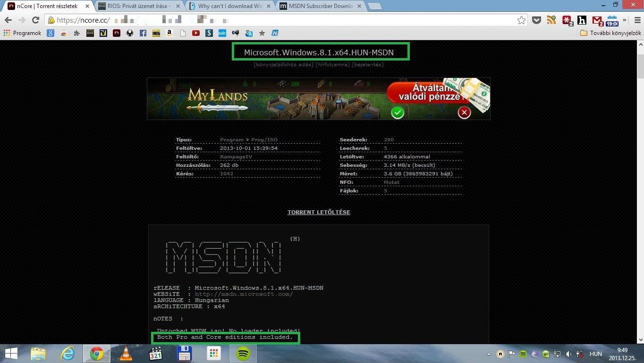The height and width of the screenshot is (363, 644).
Task: Click the bejelentés link
Action: 367,64
